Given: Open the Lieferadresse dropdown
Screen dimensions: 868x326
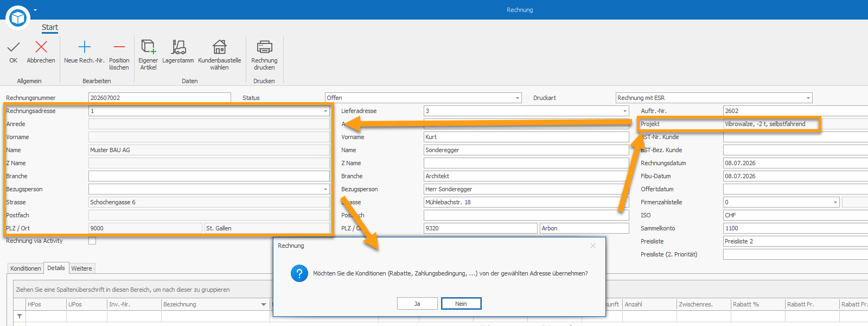Looking at the screenshot, I should tap(625, 111).
